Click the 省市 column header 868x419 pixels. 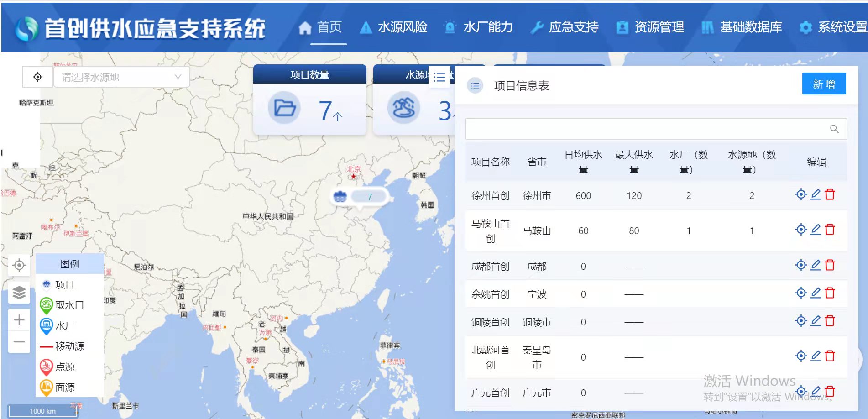click(x=537, y=162)
